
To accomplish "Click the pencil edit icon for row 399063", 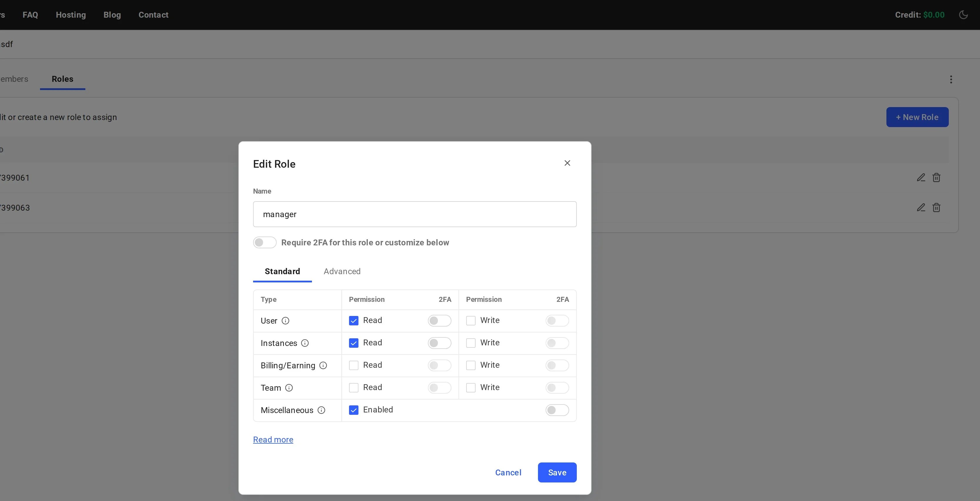I will (921, 208).
